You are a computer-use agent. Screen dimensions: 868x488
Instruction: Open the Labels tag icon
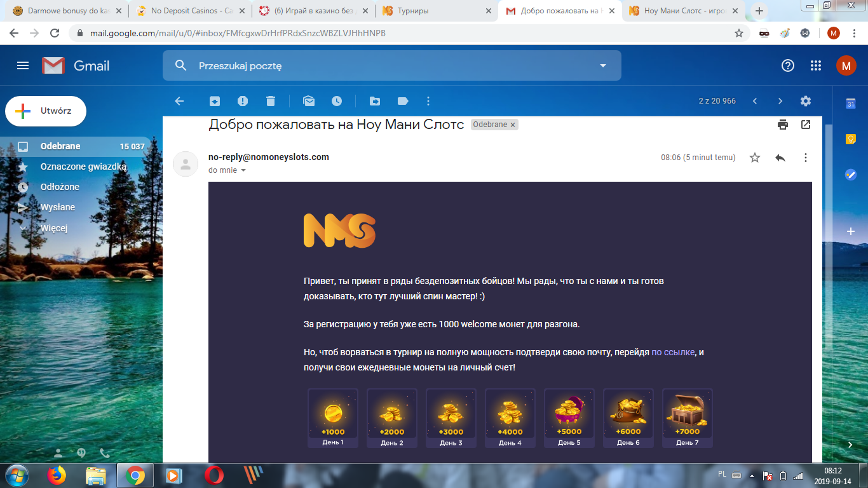[x=403, y=101]
